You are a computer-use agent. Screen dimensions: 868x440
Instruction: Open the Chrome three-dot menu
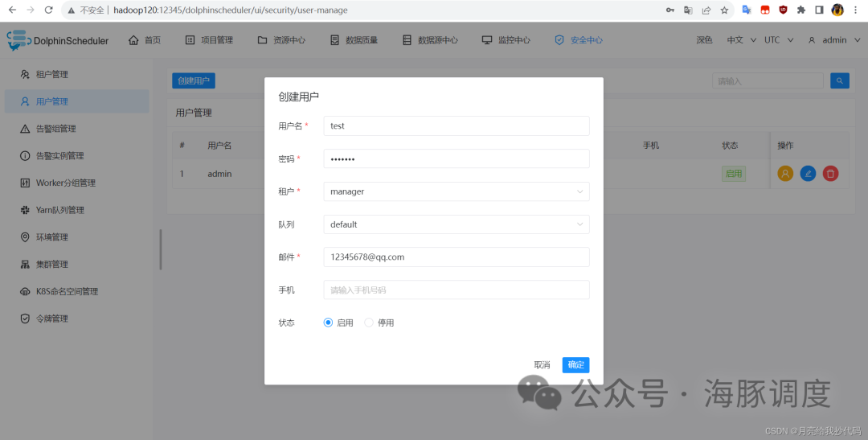(856, 10)
